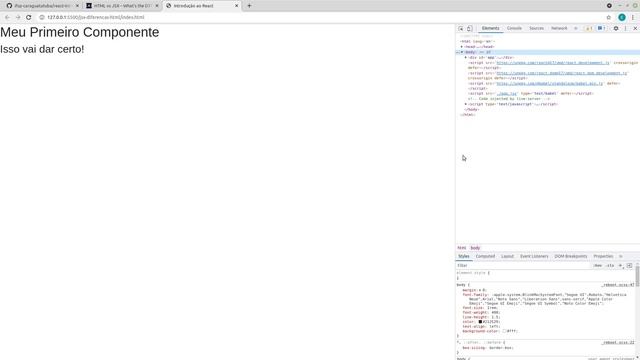Select the html breadcrumb in DevTools
Screen dimensions: 640x360
pos(462,248)
